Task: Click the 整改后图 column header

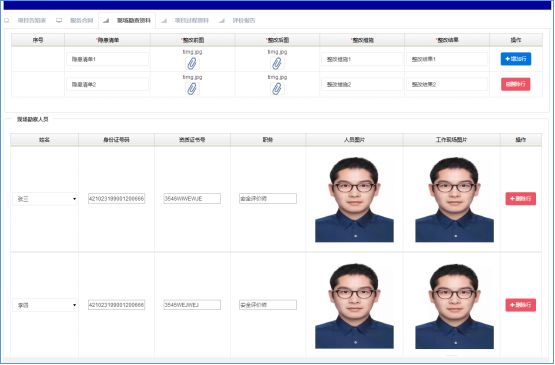Action: [x=278, y=40]
